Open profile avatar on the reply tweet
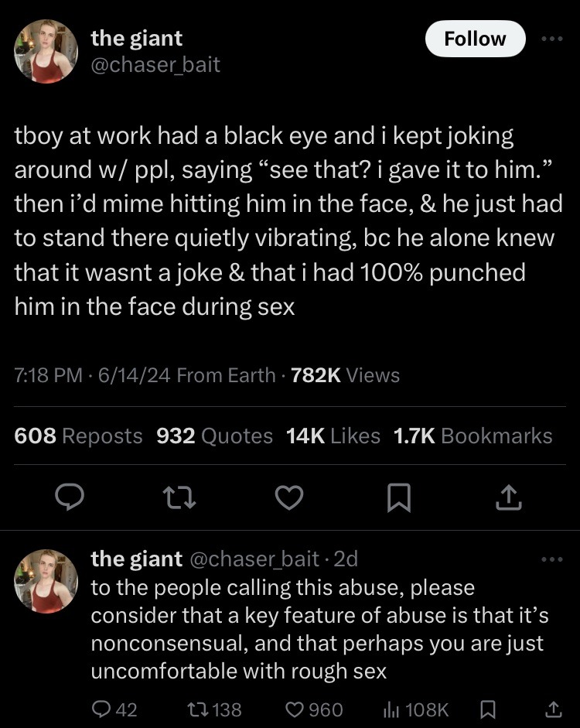 coord(46,581)
